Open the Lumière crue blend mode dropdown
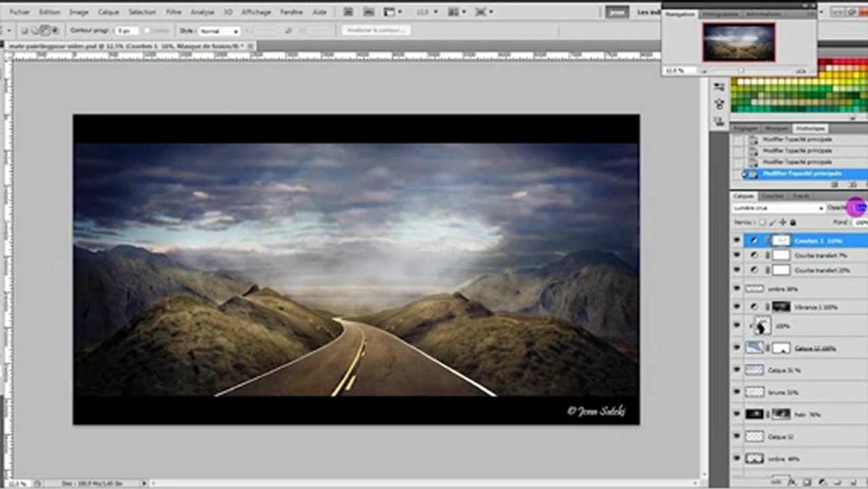868x489 pixels. click(778, 208)
